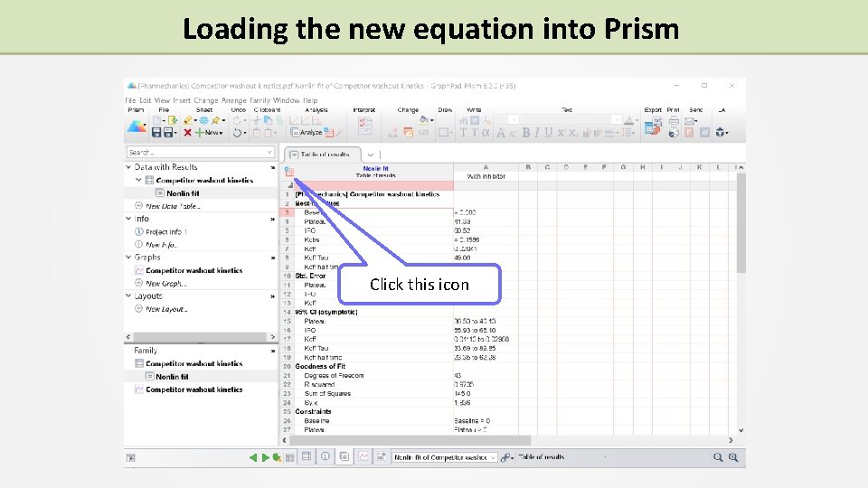The width and height of the screenshot is (868, 488).
Task: Open the Edit menu
Action: (145, 100)
